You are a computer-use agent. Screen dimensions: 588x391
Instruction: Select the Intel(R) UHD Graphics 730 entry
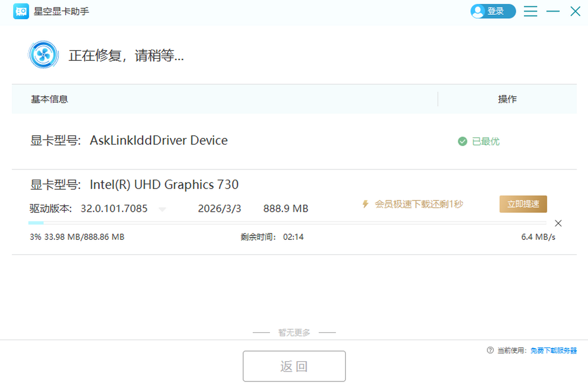[164, 184]
